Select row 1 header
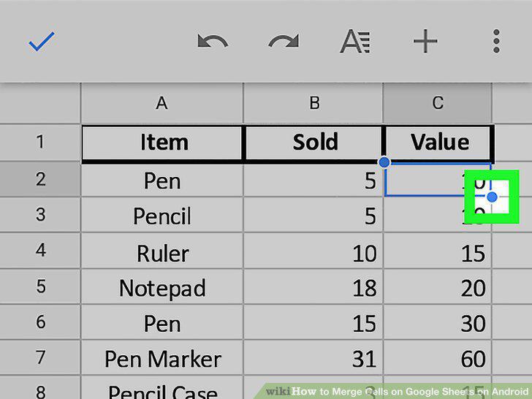Screen dimensions: 532x399 pyautogui.click(x=40, y=142)
